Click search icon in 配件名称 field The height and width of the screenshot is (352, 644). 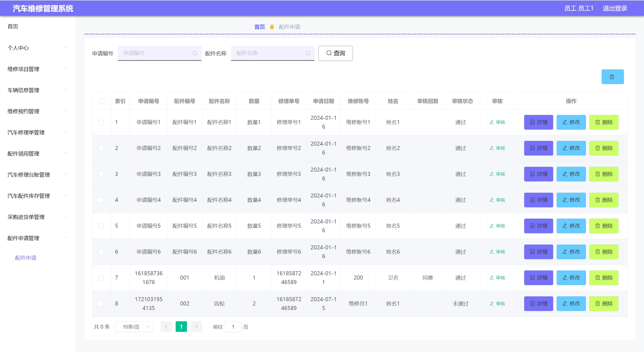(x=308, y=53)
